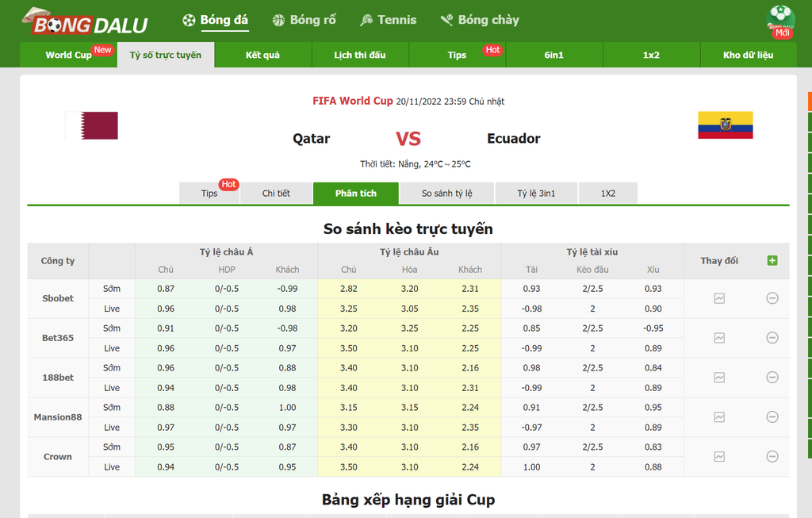The image size is (812, 518).
Task: Open the odds change chart for Mansion88
Action: tap(719, 417)
